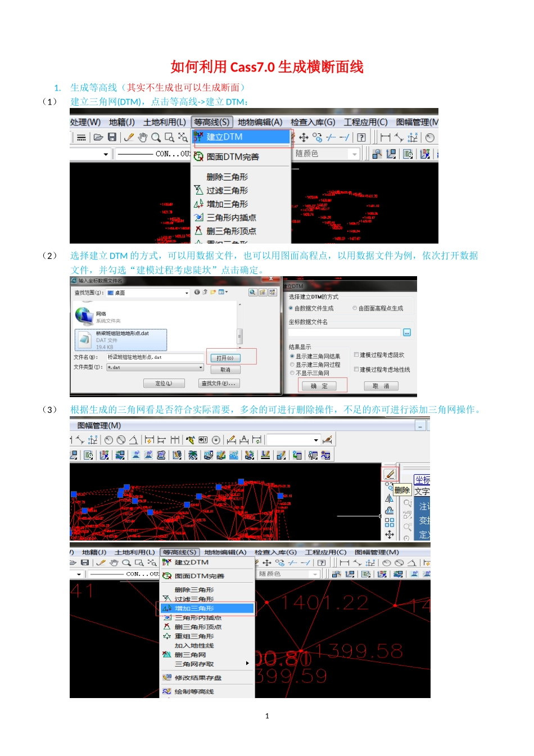Open 等高线(S) menu in top screenshot
The image size is (534, 756).
point(211,122)
